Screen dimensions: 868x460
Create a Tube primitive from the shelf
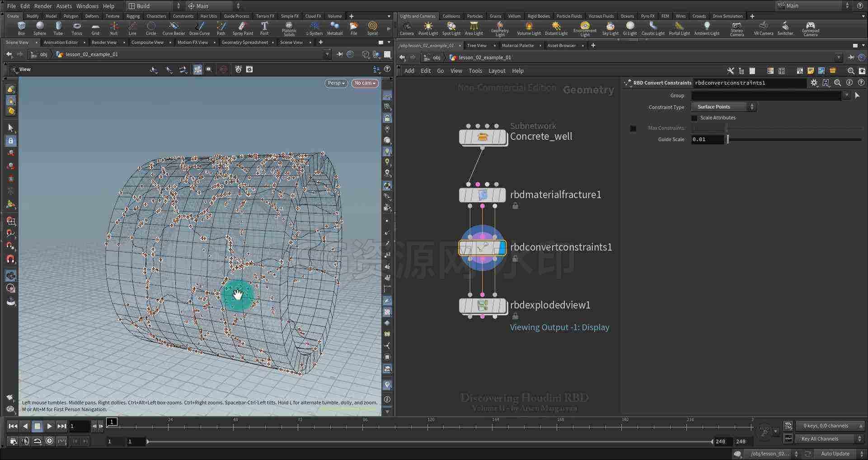click(x=58, y=28)
